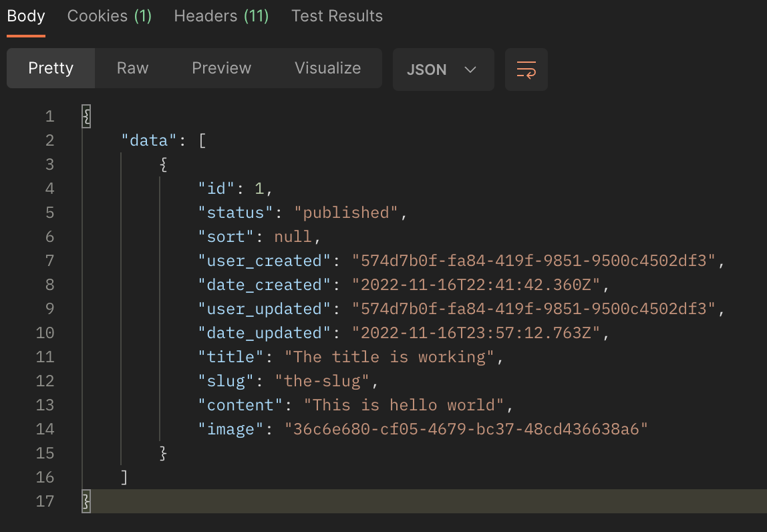Open the Headers (11) tab

222,16
